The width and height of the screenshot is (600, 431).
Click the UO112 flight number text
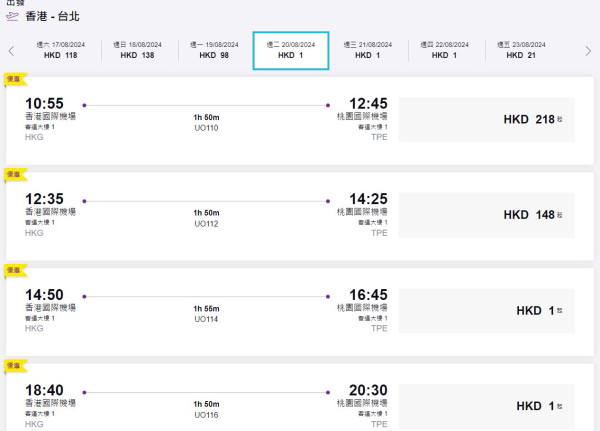point(206,223)
